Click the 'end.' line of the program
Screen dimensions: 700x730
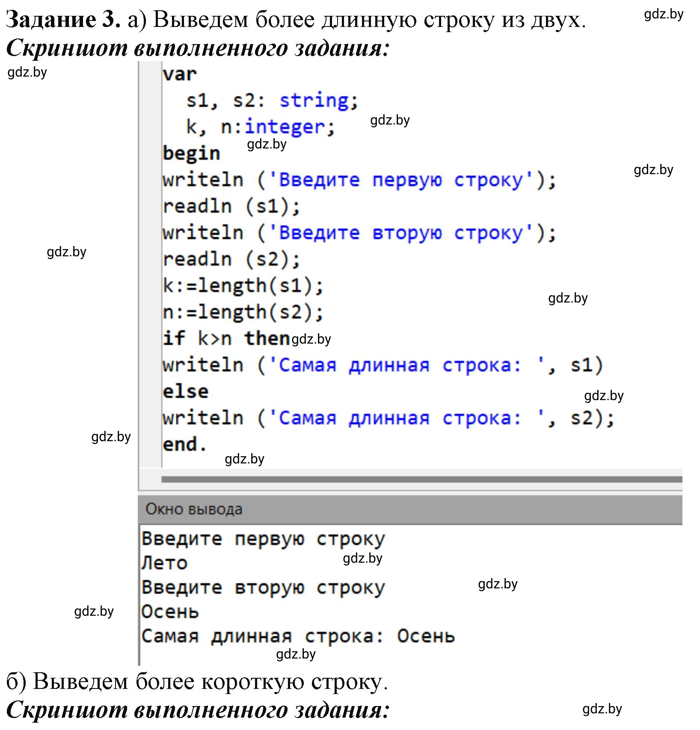point(185,444)
